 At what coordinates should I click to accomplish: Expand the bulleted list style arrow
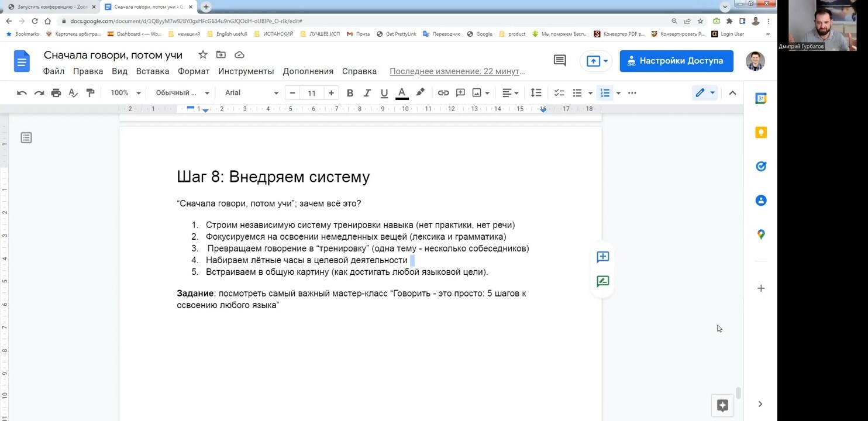click(590, 93)
